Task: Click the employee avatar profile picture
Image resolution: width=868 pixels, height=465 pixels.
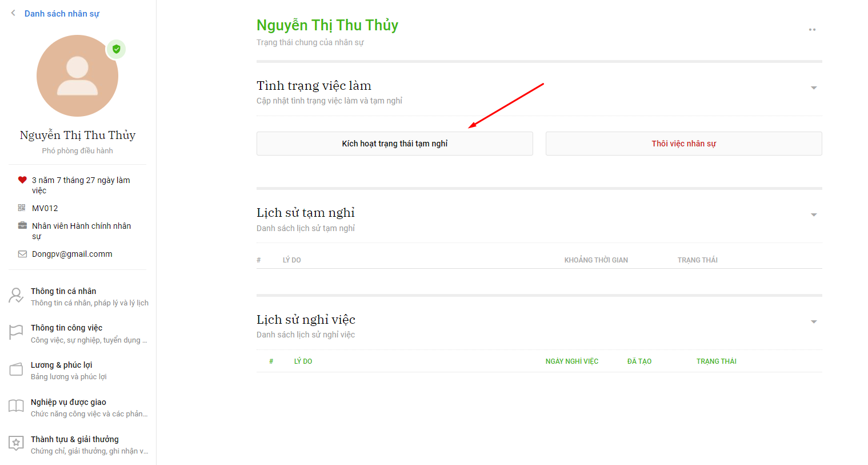Action: (78, 76)
